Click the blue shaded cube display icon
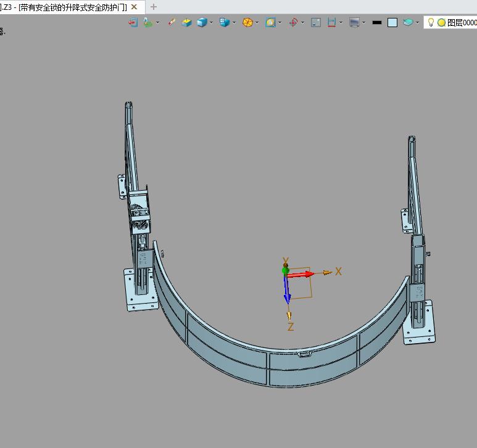 (202, 22)
